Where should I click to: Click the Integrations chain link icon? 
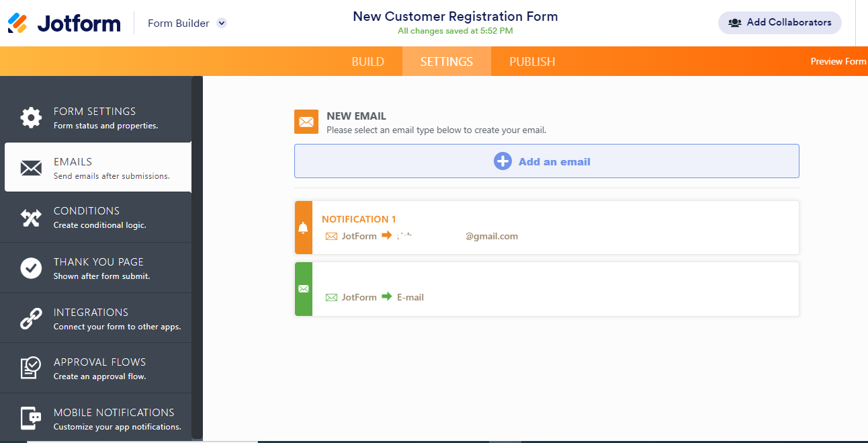click(31, 319)
